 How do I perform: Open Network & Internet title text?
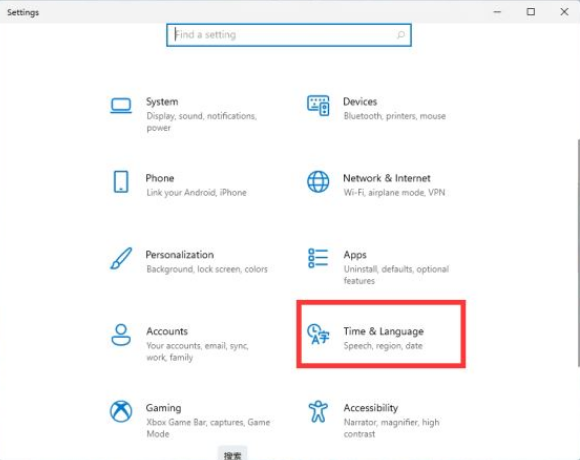click(x=387, y=178)
